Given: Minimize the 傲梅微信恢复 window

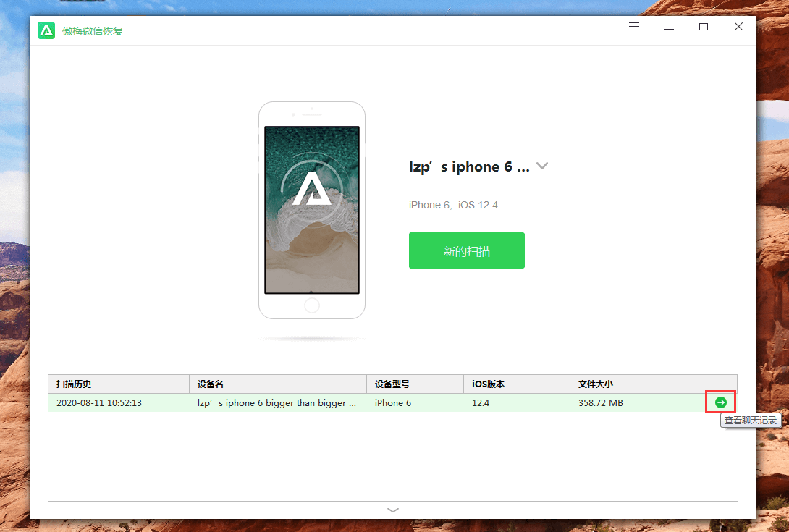Looking at the screenshot, I should 669,27.
